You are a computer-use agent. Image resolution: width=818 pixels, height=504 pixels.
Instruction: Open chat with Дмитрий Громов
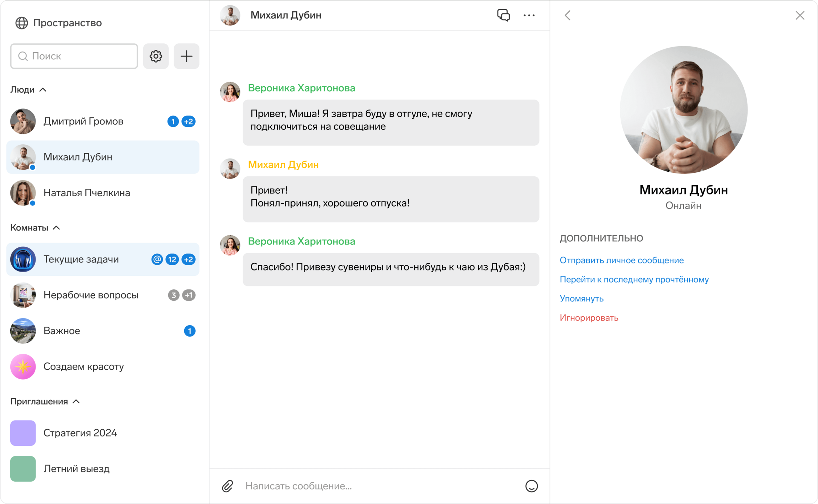click(103, 122)
